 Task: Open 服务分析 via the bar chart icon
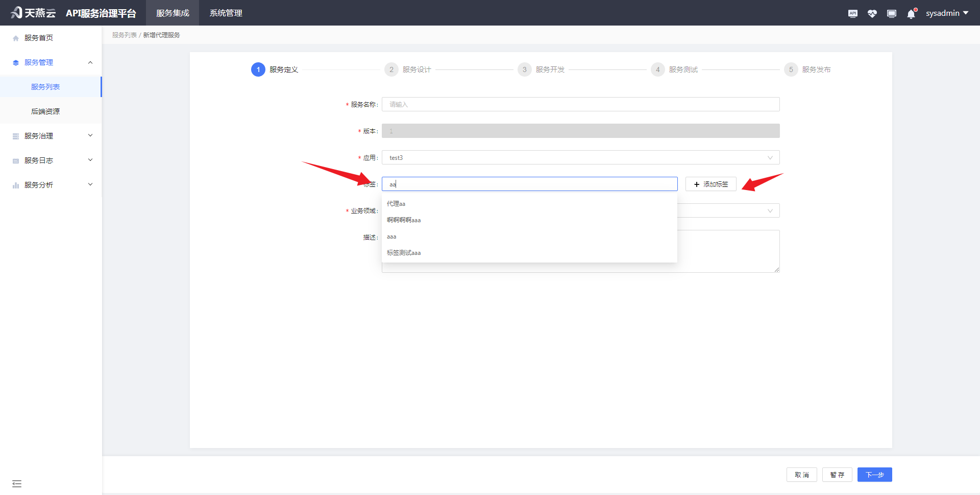[x=15, y=184]
